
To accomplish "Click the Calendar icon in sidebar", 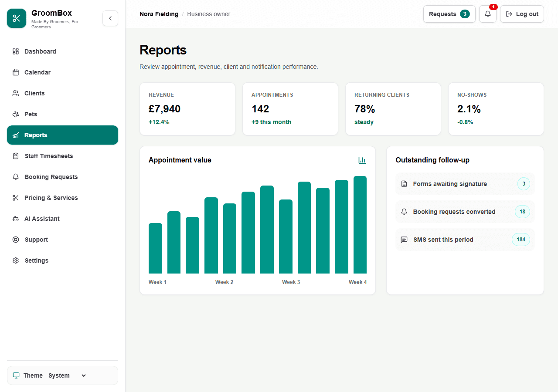I will 16,72.
